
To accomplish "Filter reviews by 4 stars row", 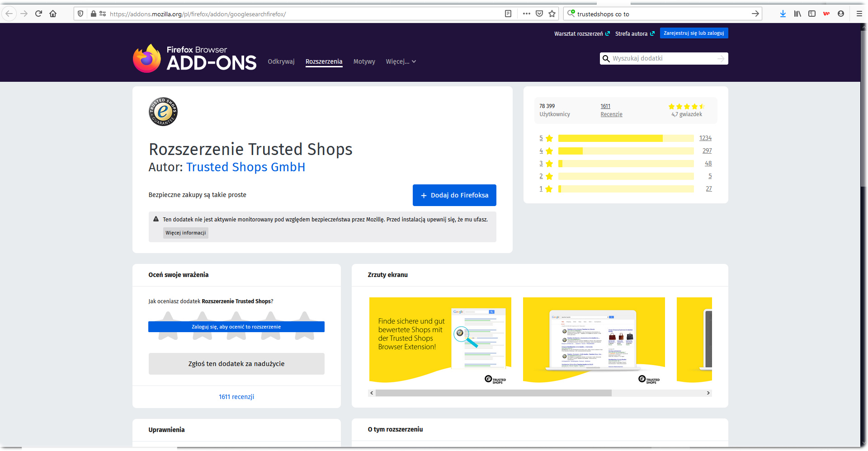I will pos(625,151).
